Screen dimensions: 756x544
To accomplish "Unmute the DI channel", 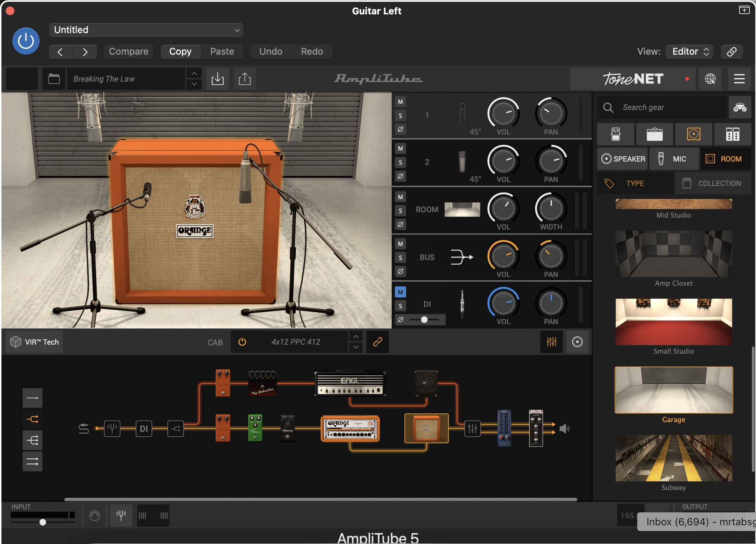I will [400, 292].
